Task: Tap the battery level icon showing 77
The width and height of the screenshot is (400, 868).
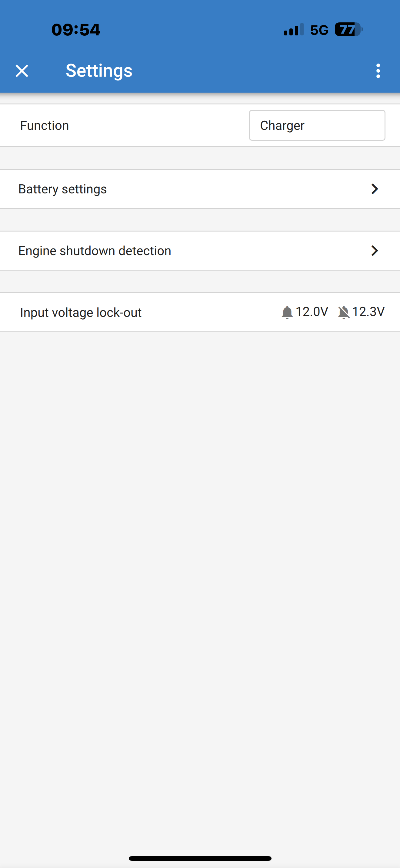Action: coord(348,30)
